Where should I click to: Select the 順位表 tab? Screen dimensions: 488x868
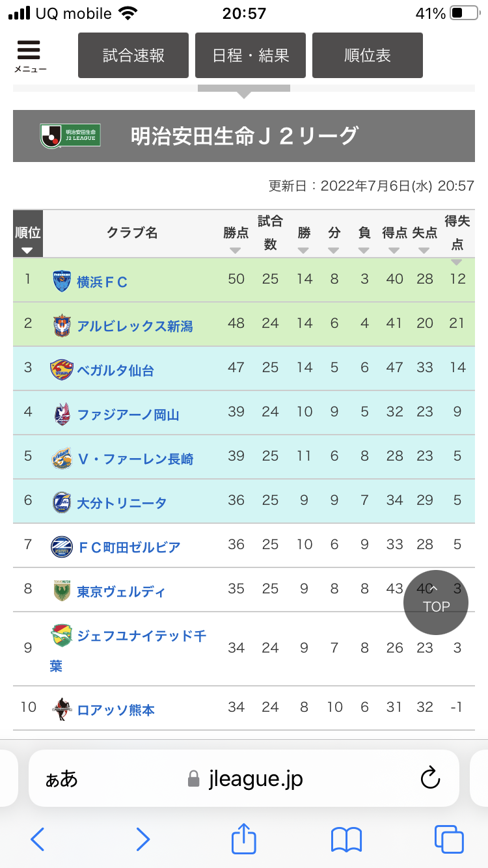[368, 55]
